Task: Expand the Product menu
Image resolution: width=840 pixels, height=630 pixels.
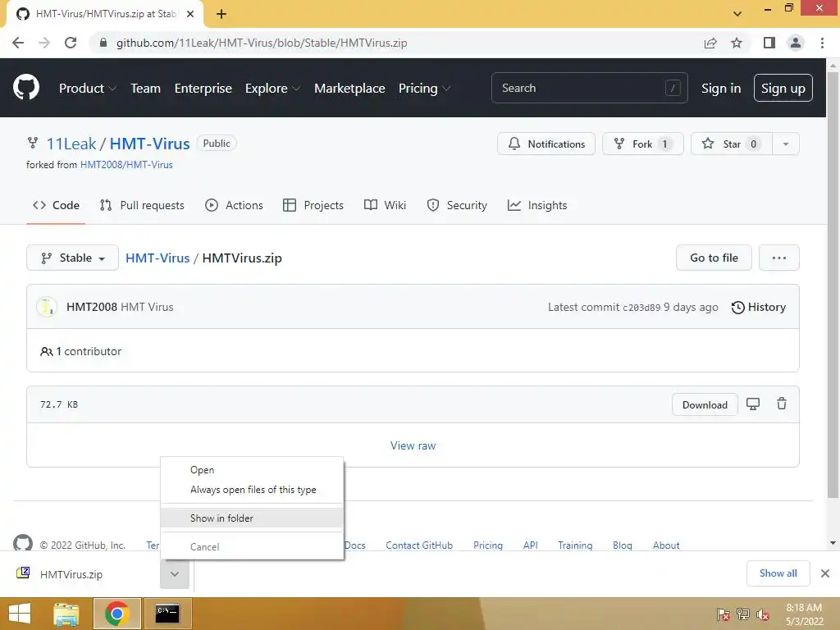Action: coord(87,89)
